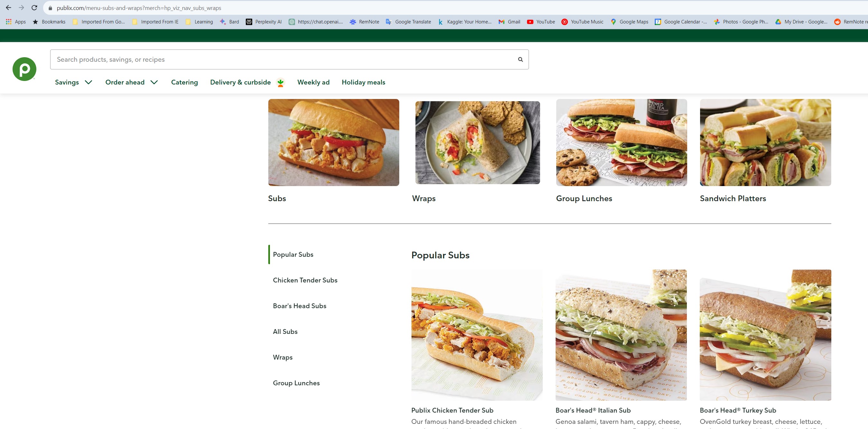Open the Learning bookmark folder
Screen dimensions: 868x429
coord(199,22)
